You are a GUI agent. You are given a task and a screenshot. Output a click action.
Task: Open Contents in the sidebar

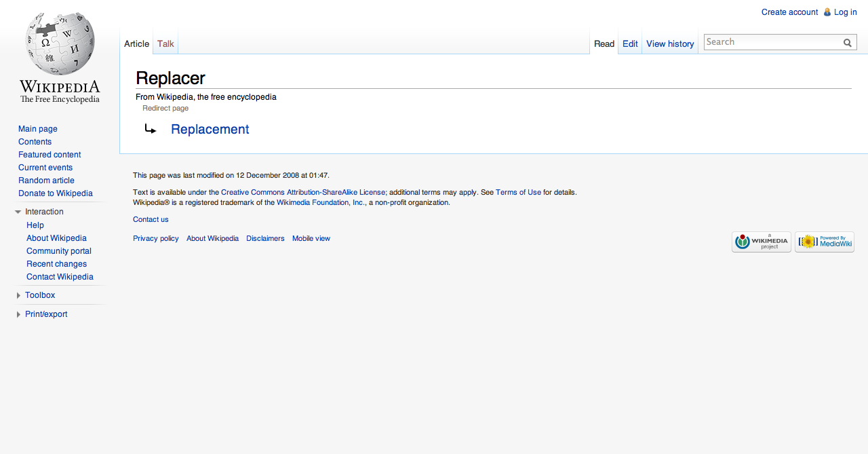tap(35, 142)
